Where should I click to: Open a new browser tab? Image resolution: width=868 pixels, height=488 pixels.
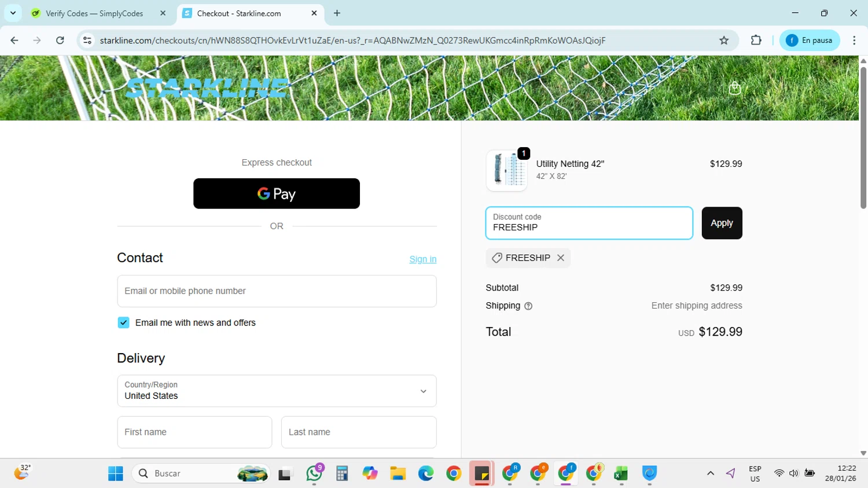click(337, 13)
